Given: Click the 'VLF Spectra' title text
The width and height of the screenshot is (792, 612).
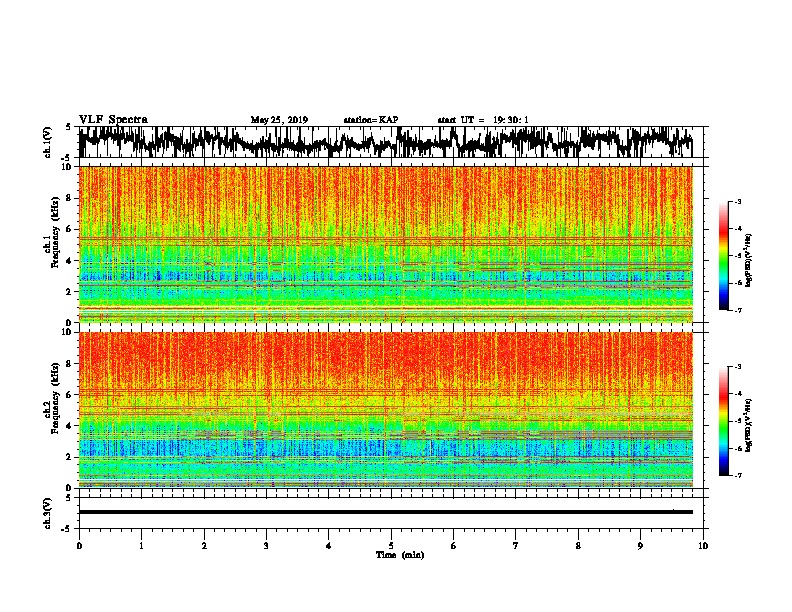Looking at the screenshot, I should [113, 120].
